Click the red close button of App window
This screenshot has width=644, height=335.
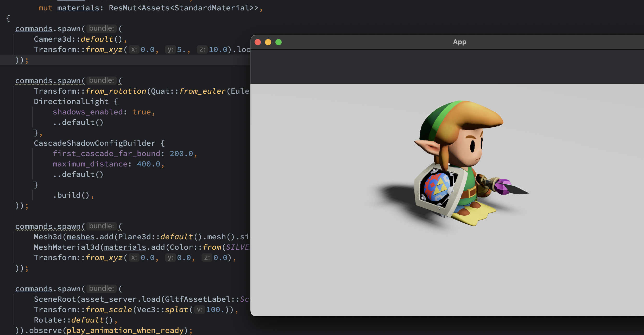[258, 42]
